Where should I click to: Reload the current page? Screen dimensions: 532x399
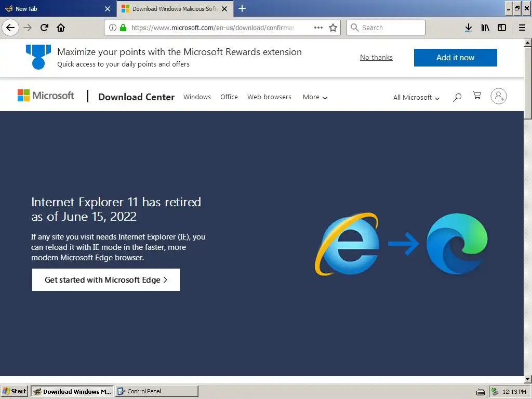tap(44, 28)
